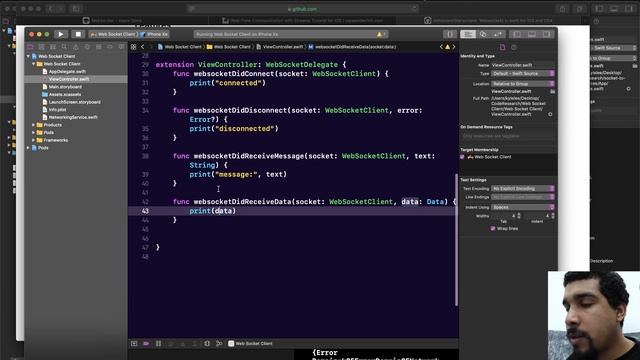Open the Text Encoding dropdown
Image resolution: width=640 pixels, height=360 pixels.
pyautogui.click(x=523, y=189)
